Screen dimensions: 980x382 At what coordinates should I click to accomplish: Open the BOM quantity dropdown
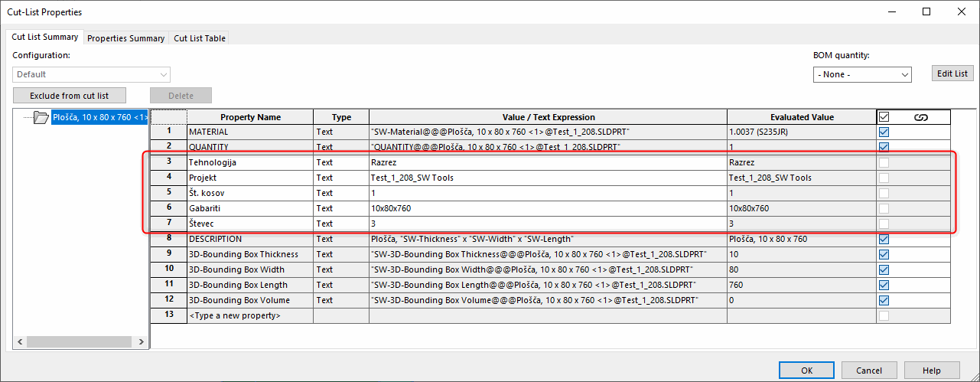click(862, 74)
